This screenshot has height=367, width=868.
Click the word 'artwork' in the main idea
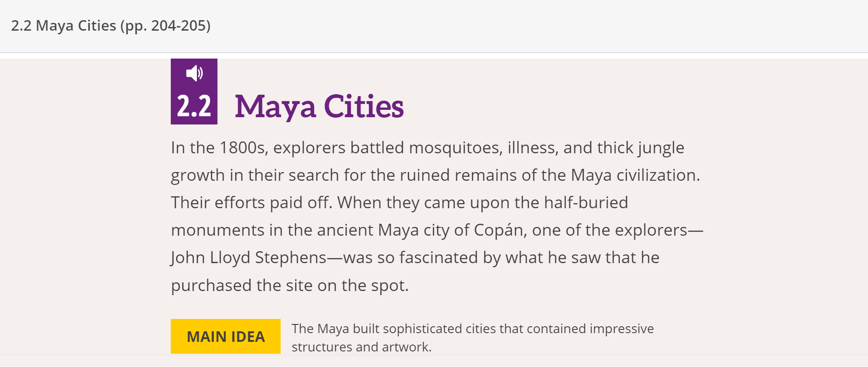point(407,347)
